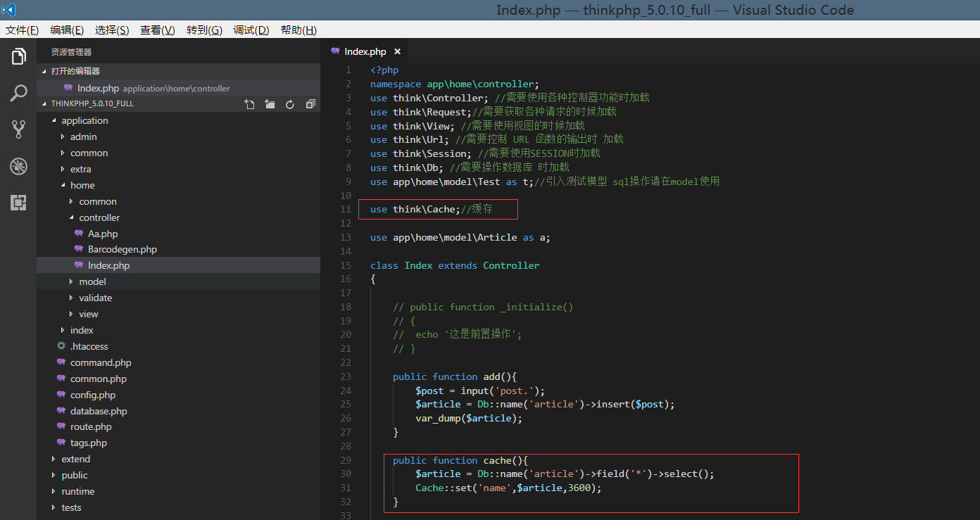Click 'class Index extends Controller' line
This screenshot has width=980, height=520.
point(455,265)
